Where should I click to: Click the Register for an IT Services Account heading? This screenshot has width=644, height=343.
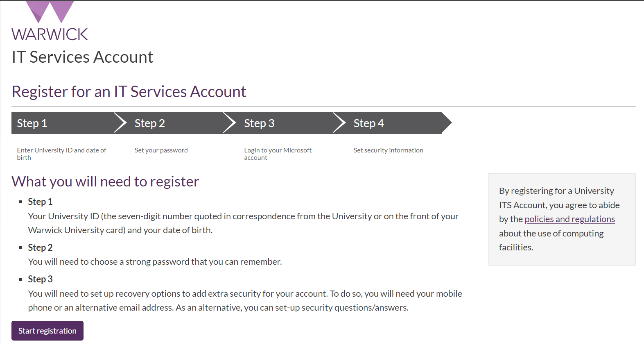pos(129,92)
